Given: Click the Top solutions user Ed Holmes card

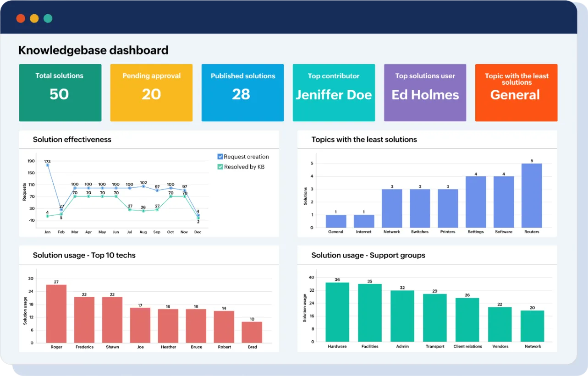Looking at the screenshot, I should pyautogui.click(x=425, y=93).
